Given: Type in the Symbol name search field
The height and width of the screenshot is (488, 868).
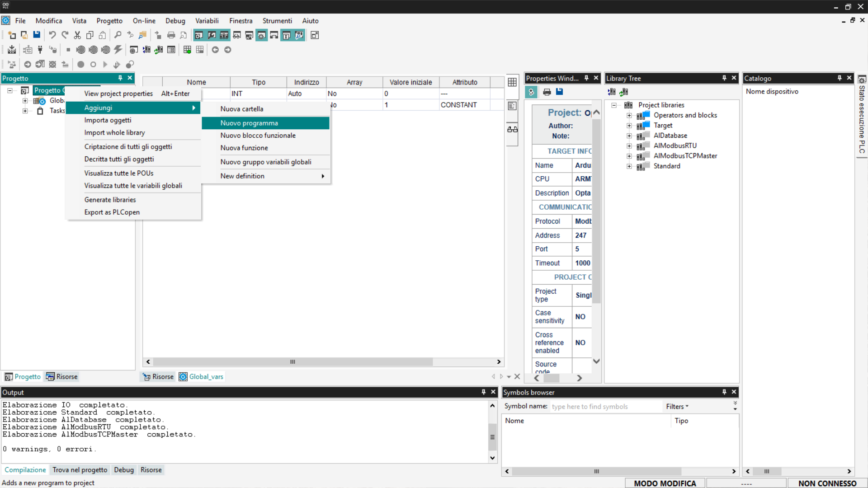Looking at the screenshot, I should 605,407.
